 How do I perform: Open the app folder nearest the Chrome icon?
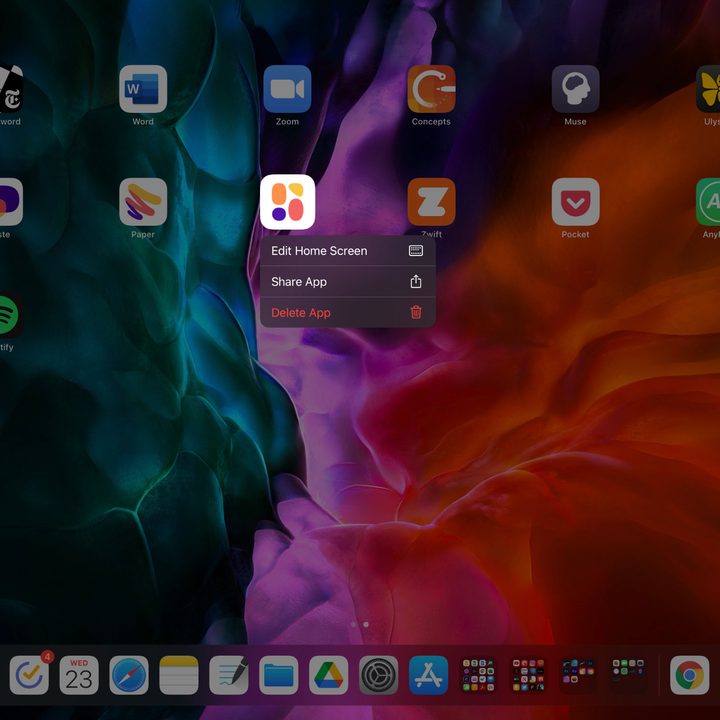[x=628, y=675]
